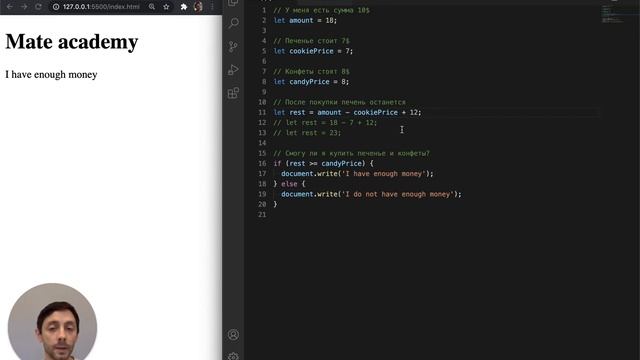Open the Source Control view icon

[x=233, y=46]
